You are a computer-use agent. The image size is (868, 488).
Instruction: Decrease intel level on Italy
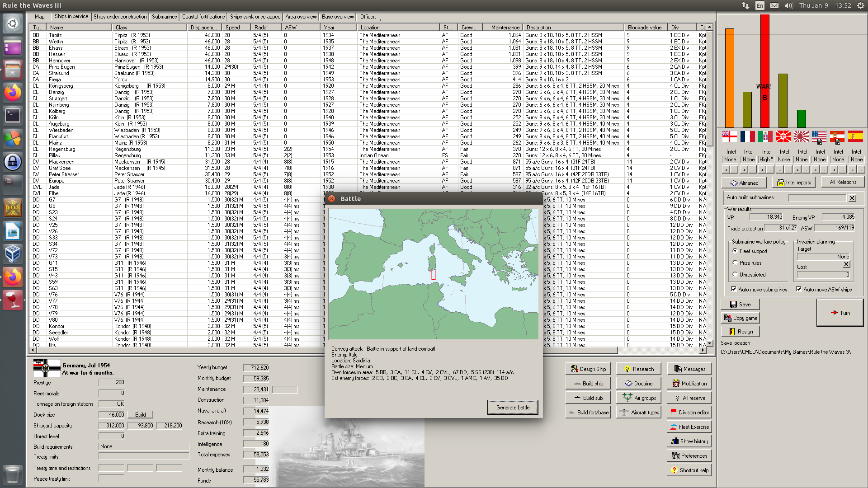[770, 170]
